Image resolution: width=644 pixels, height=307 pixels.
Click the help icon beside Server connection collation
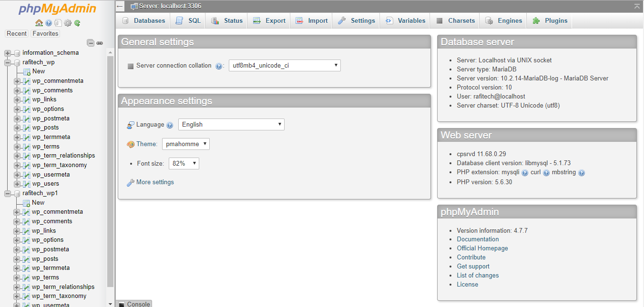click(219, 66)
